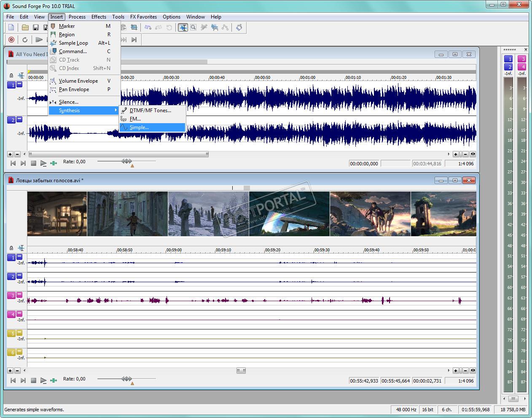Image resolution: width=532 pixels, height=418 pixels.
Task: Click the Record button in transport toolbar
Action: point(11,40)
